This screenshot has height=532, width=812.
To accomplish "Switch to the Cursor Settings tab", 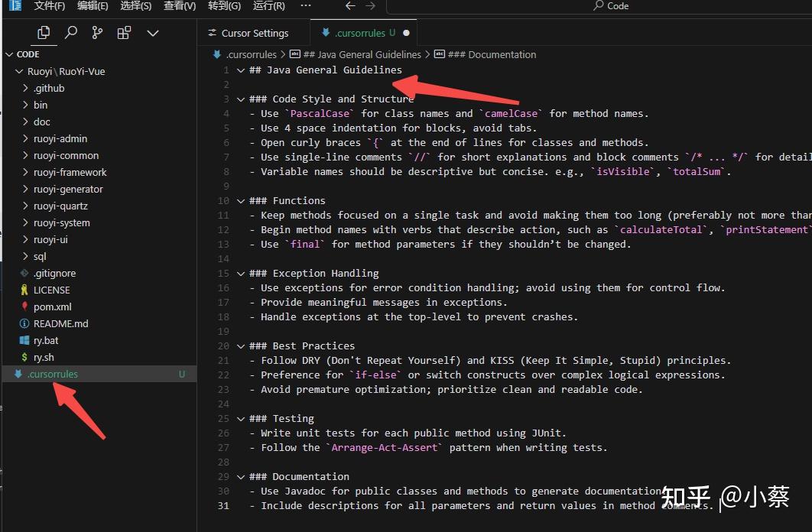I will click(253, 33).
